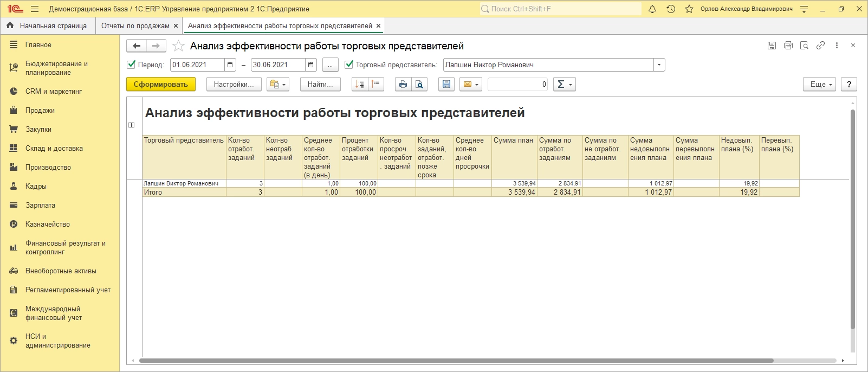Open the Настройки... button
The width and height of the screenshot is (868, 372).
(234, 84)
